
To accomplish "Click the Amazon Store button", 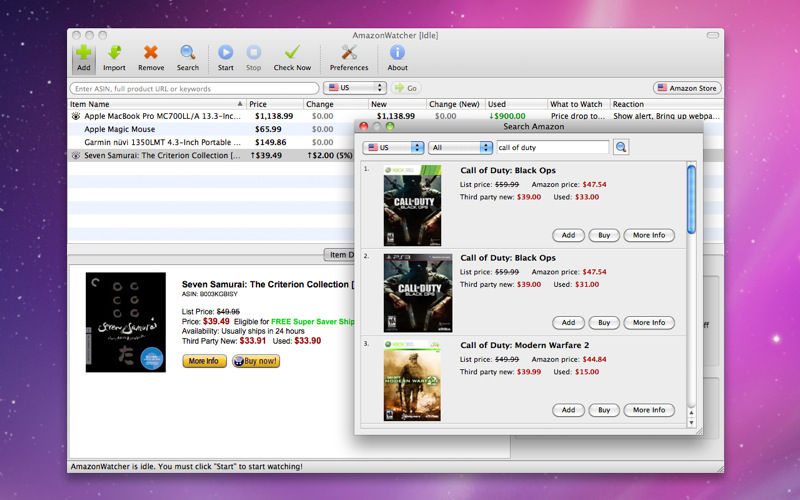I will tap(687, 88).
